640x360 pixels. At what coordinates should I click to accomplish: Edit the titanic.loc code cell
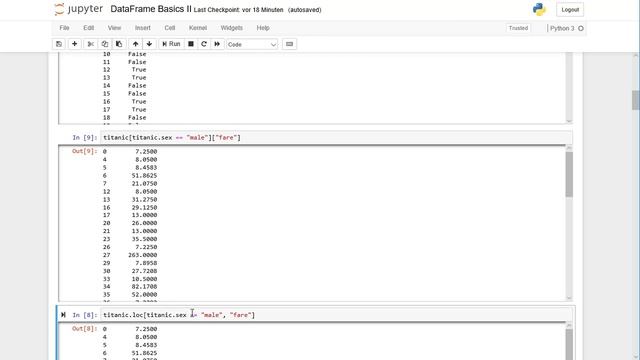[x=336, y=315]
